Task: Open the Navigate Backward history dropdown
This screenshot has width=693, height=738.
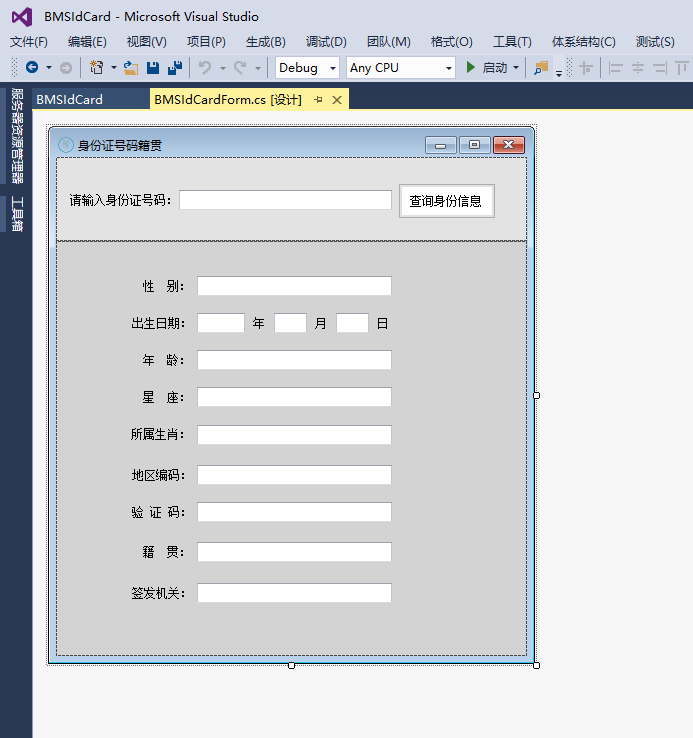Action: 48,68
